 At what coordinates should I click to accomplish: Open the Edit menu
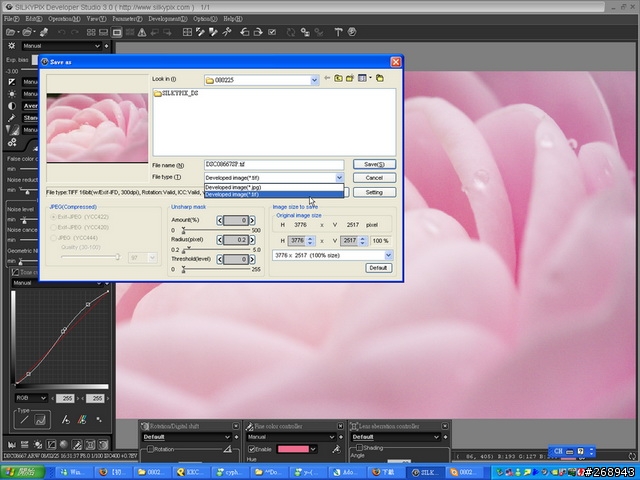33,19
